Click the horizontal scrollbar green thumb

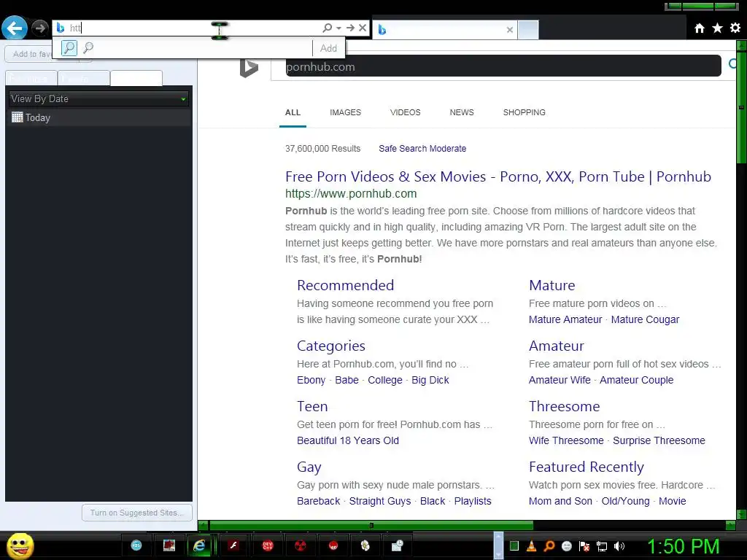[371, 525]
